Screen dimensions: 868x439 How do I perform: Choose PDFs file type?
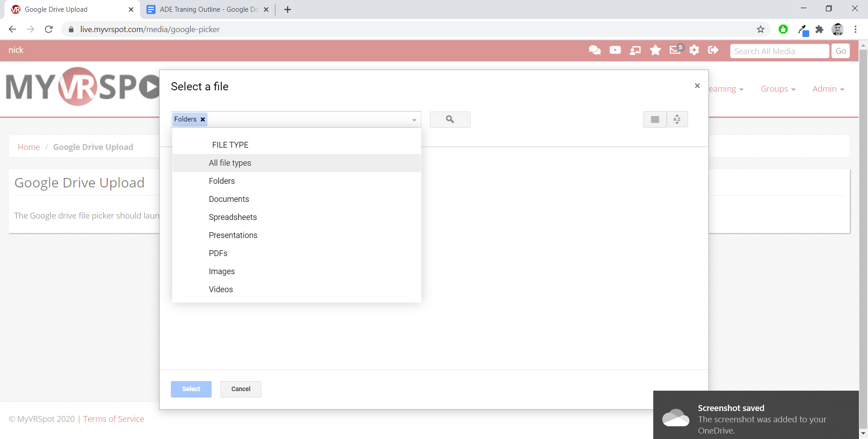click(x=297, y=253)
